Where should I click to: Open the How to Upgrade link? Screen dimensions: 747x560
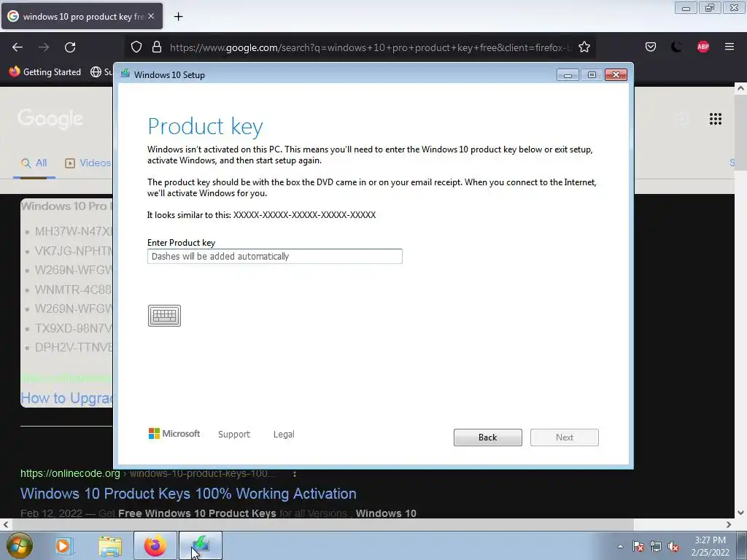66,397
